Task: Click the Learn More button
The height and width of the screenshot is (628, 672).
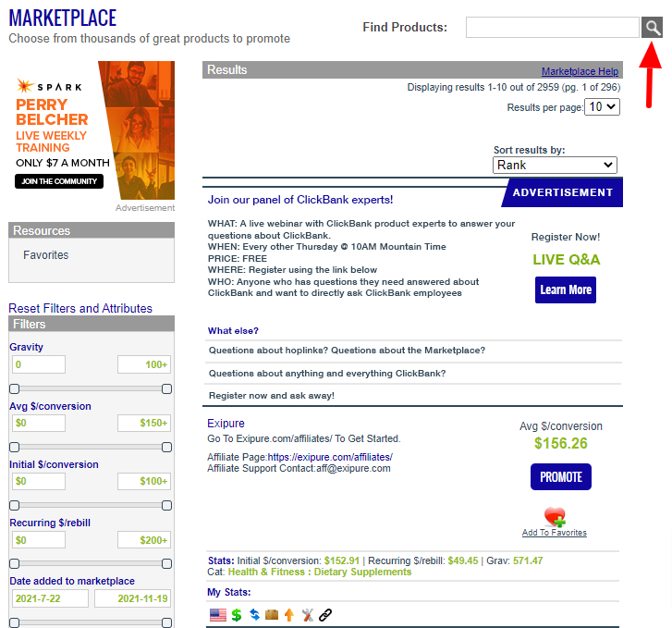Action: [566, 290]
